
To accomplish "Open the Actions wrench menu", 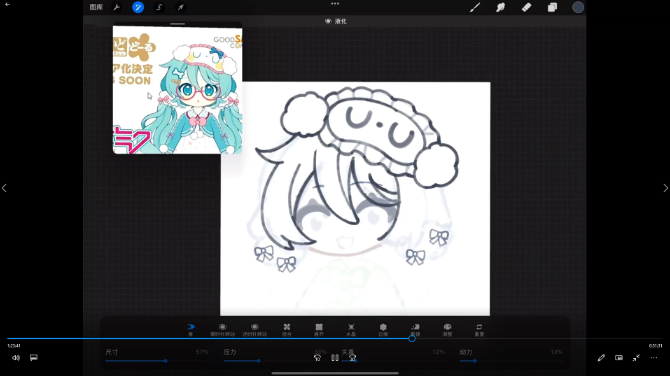I will pyautogui.click(x=116, y=7).
